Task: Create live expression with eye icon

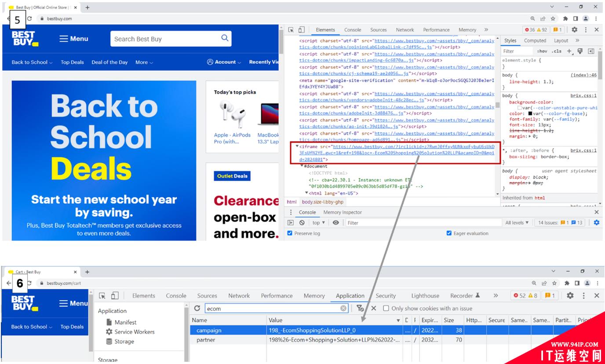Action: (336, 223)
